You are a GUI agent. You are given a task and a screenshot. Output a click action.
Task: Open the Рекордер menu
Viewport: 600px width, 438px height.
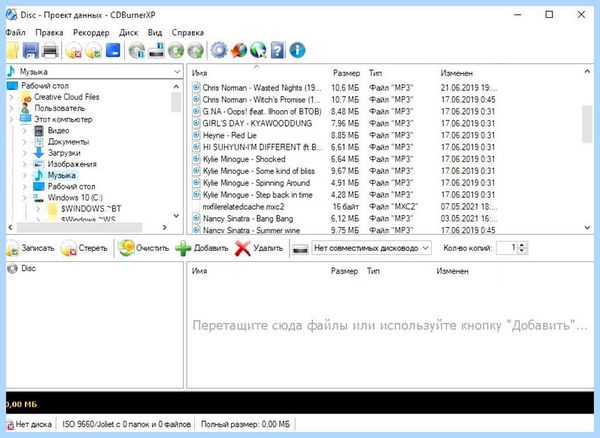point(91,33)
